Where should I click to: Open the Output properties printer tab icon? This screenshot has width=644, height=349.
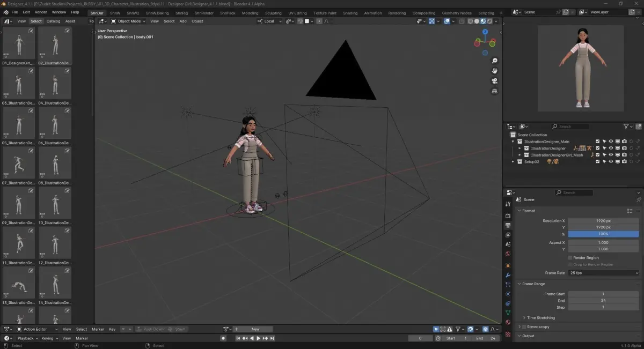click(508, 226)
